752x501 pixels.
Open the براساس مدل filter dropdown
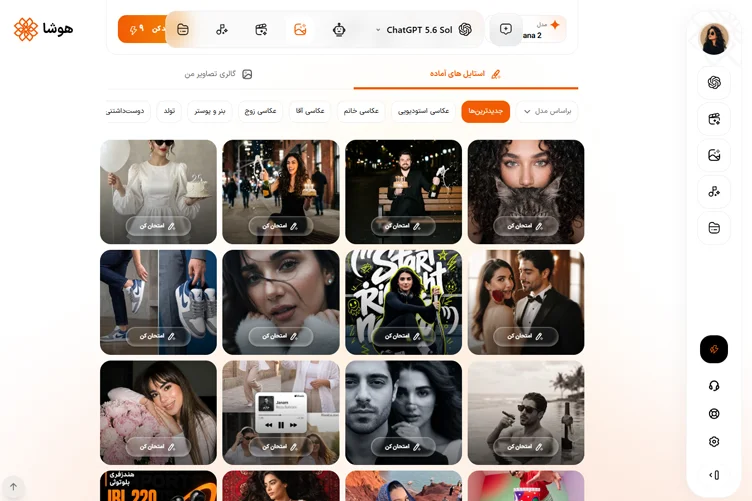click(x=547, y=111)
